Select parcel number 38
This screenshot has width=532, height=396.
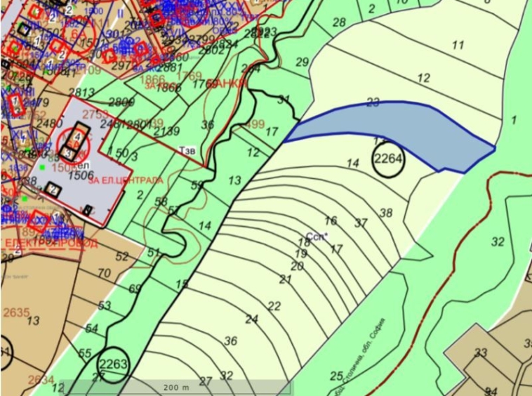(x=386, y=213)
